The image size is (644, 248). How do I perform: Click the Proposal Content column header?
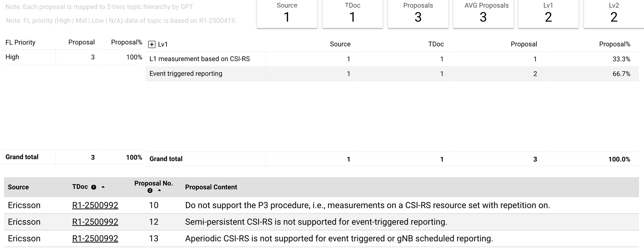tap(211, 187)
